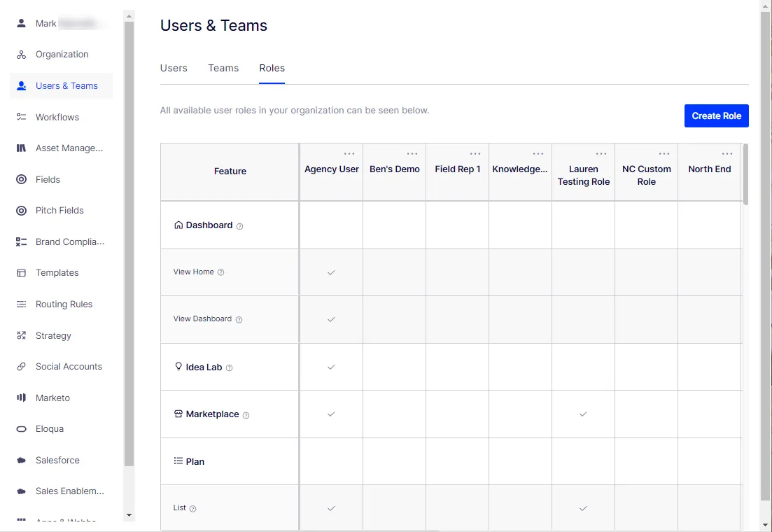Click the Create Role button
Image resolution: width=772 pixels, height=532 pixels.
(x=717, y=115)
